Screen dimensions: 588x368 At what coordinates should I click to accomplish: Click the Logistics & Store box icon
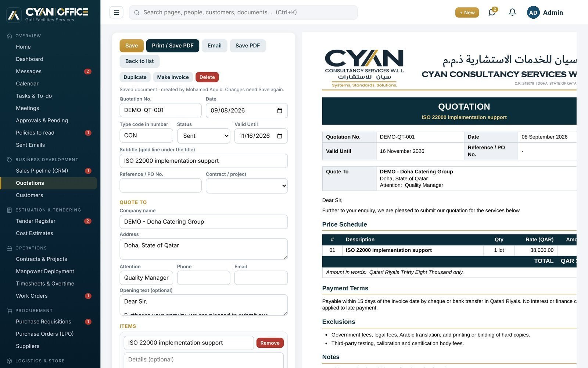9,361
